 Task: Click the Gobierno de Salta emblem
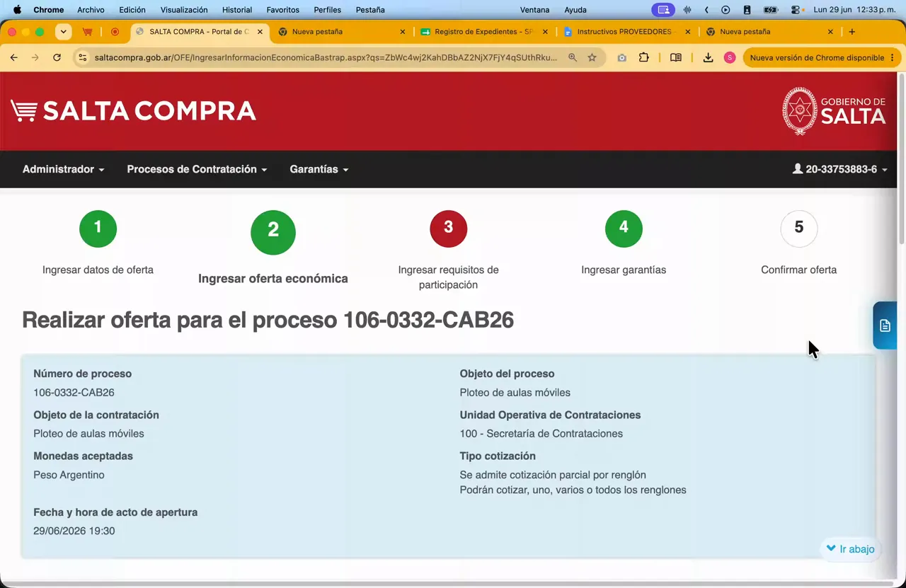point(799,111)
